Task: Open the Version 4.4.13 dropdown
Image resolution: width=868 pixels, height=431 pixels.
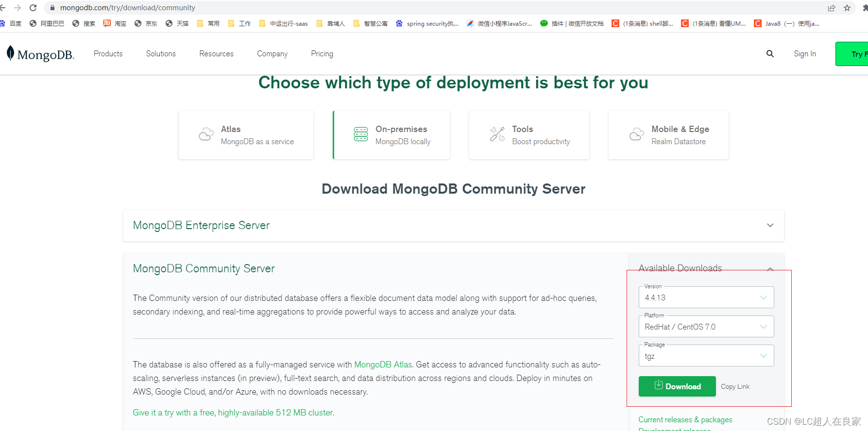Action: 706,298
